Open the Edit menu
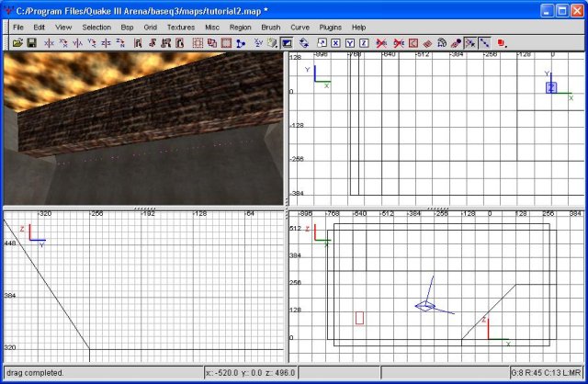The image size is (588, 384). click(x=39, y=27)
